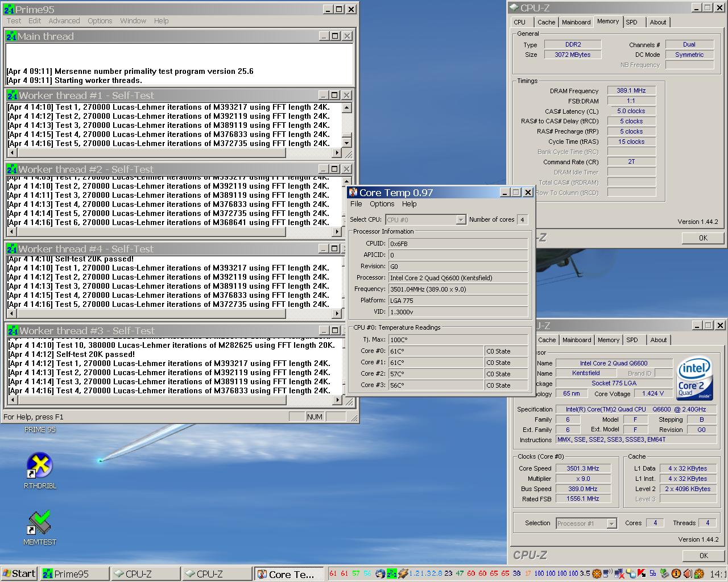728x582 pixels.
Task: Click feather-pen tray icon beside Prime95 tray icon
Action: [403, 573]
